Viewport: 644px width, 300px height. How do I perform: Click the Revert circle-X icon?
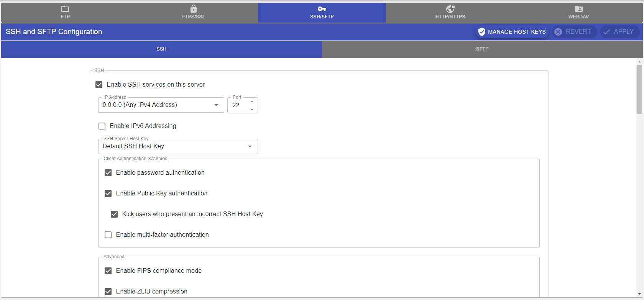pos(558,32)
